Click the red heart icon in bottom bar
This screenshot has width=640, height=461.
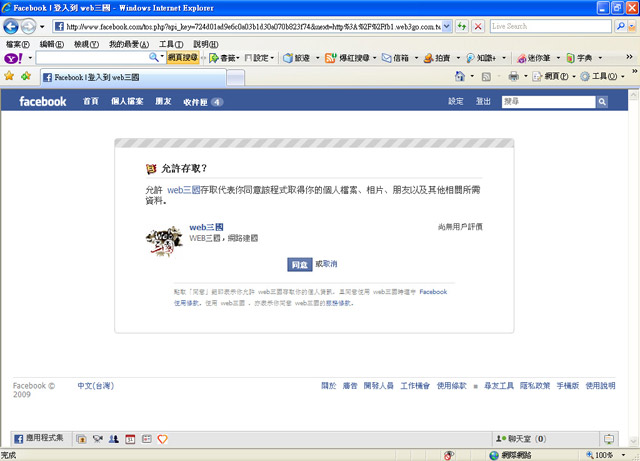(x=162, y=439)
